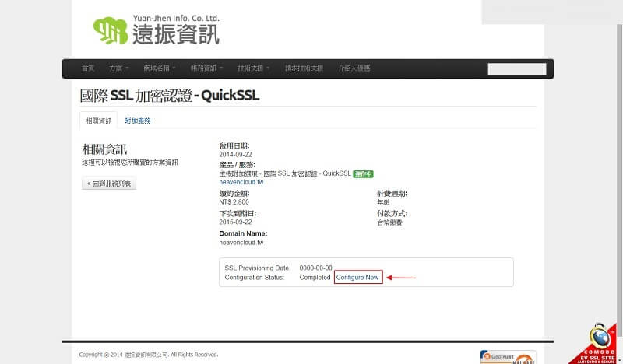Click the Yuan-Jhen Info green cloud logo
This screenshot has height=364, width=623.
[111, 30]
